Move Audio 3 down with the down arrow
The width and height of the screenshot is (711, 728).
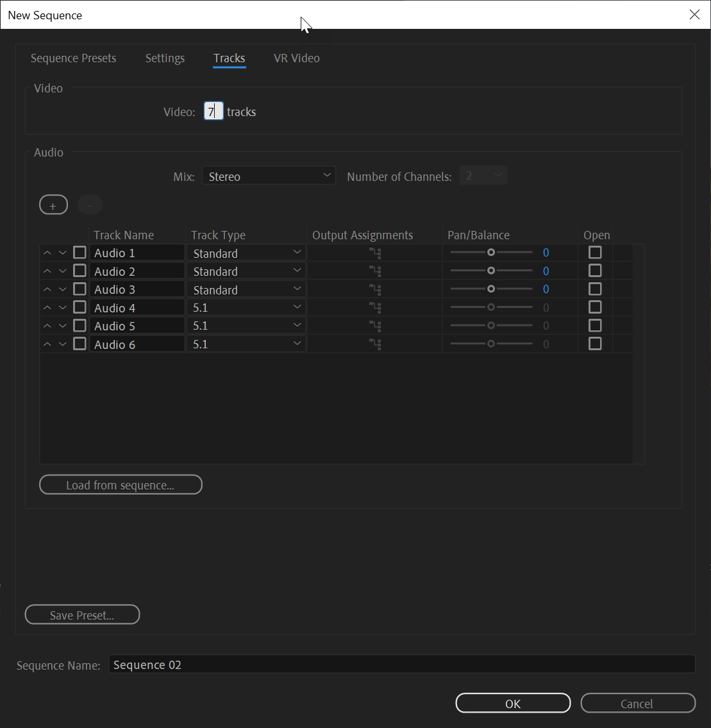pyautogui.click(x=62, y=289)
